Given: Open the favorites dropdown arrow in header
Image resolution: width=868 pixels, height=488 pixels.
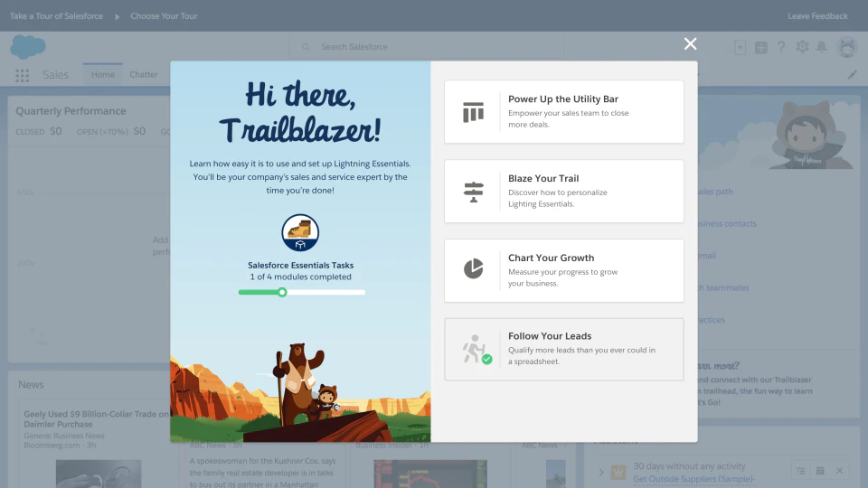Looking at the screenshot, I should (741, 48).
